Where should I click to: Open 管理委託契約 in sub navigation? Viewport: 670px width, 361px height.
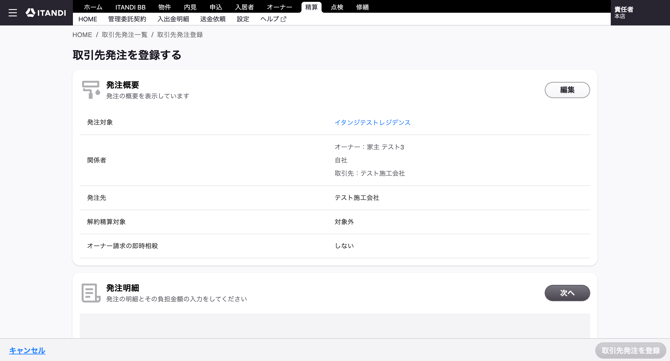click(127, 19)
